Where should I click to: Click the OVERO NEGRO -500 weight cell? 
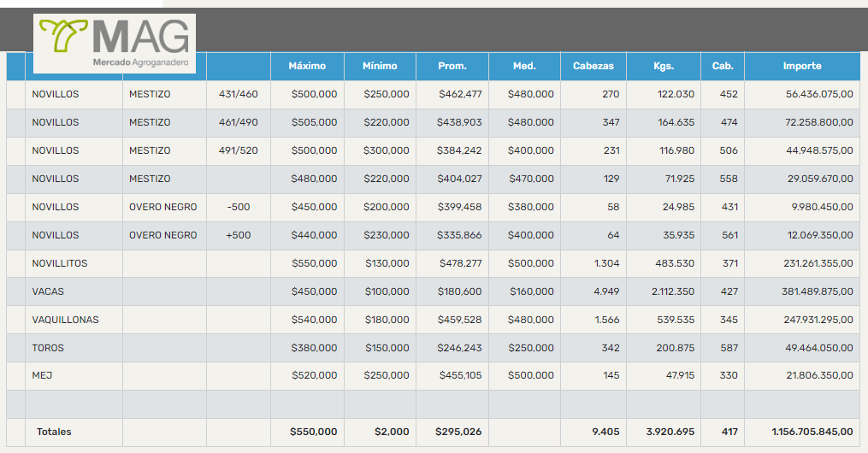click(238, 207)
